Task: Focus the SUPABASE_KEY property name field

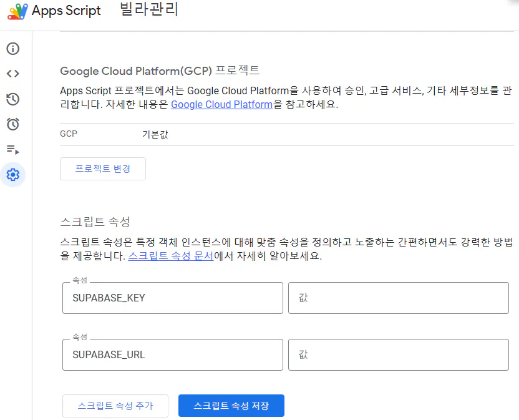Action: tap(173, 298)
